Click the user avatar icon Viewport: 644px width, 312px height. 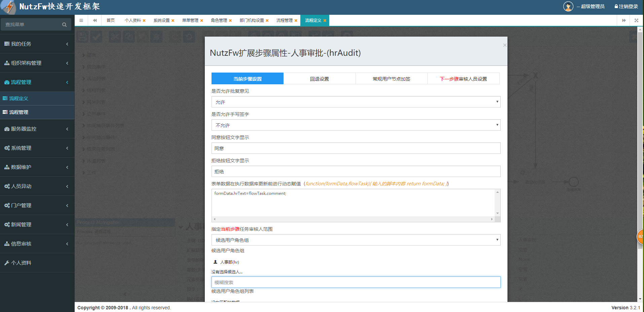pyautogui.click(x=568, y=6)
